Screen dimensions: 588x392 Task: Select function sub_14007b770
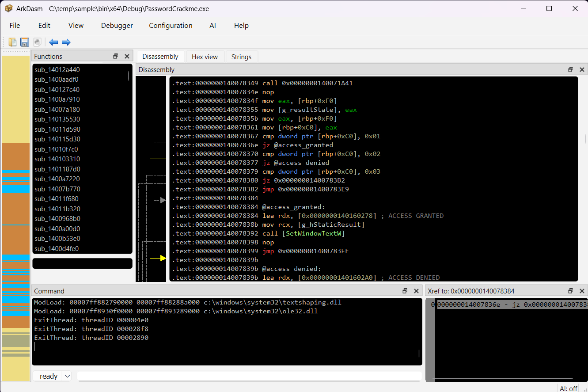pyautogui.click(x=57, y=189)
